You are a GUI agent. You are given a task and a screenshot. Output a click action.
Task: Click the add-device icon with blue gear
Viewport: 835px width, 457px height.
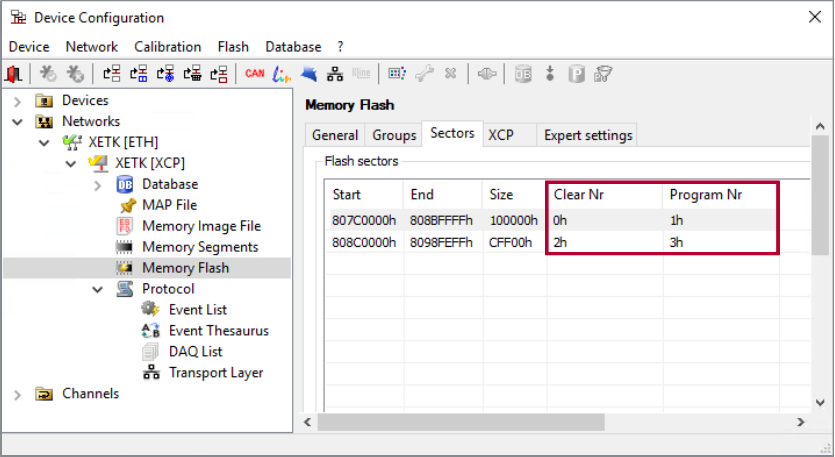click(x=165, y=74)
